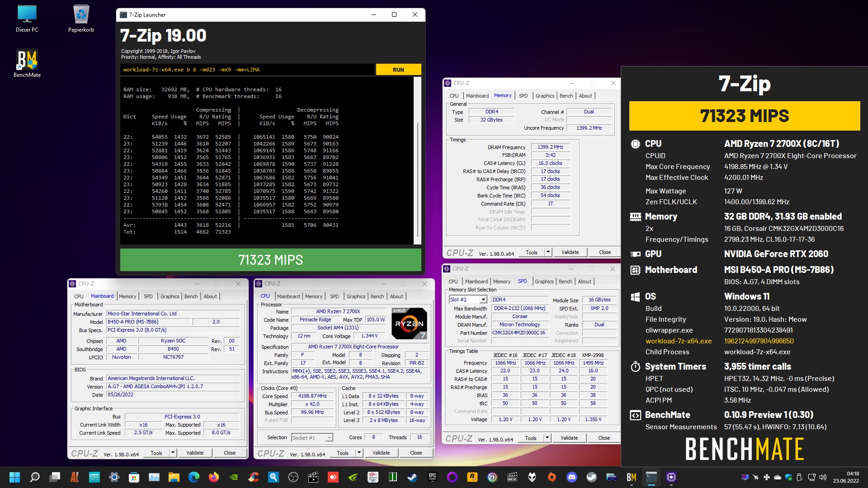Image resolution: width=868 pixels, height=488 pixels.
Task: Switch to CPU-Z taskbar icon
Action: pos(671,477)
